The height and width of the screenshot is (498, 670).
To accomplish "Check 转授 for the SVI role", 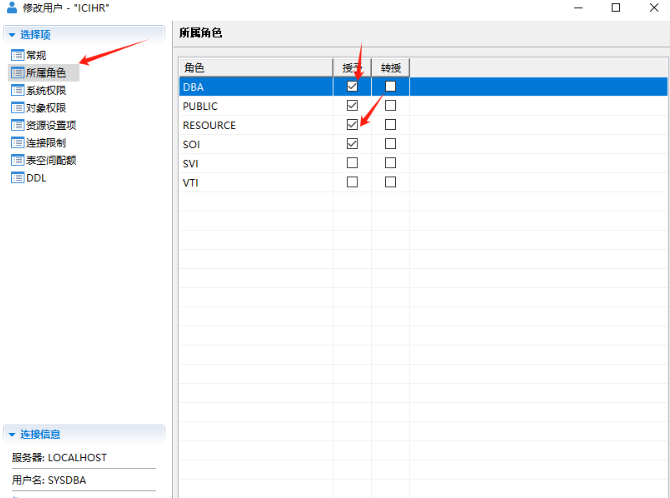I will pos(390,163).
